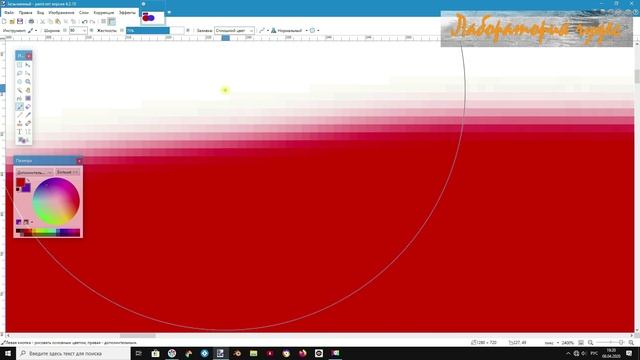This screenshot has height=360, width=640.
Task: Increase brush width with plus button
Action: click(91, 30)
